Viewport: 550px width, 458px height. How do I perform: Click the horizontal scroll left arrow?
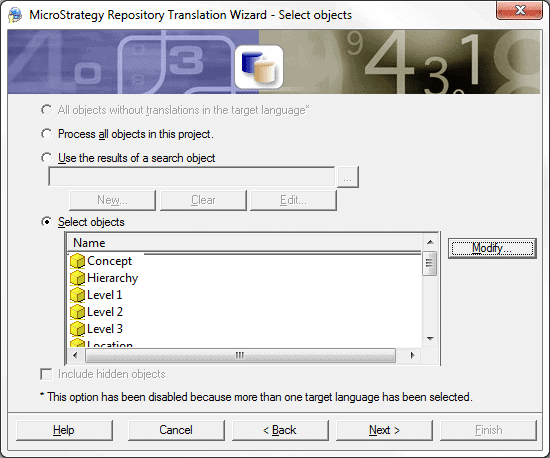(x=75, y=355)
